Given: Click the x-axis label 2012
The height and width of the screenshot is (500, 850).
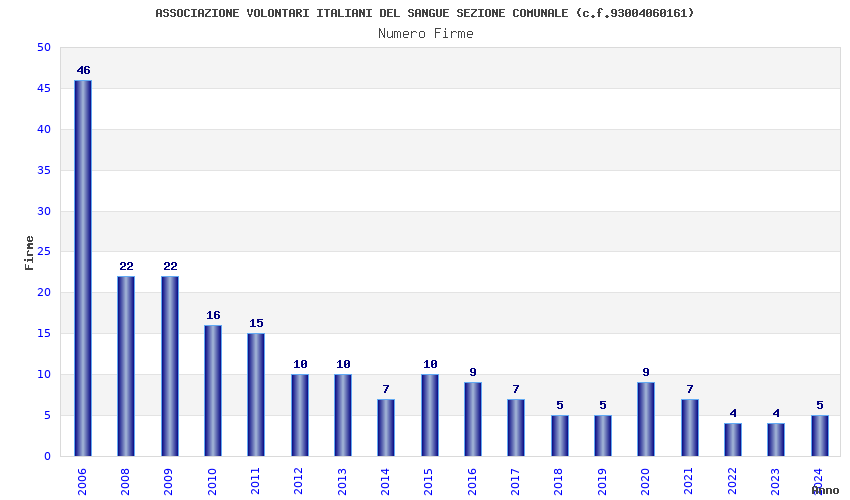Looking at the screenshot, I should (x=299, y=482).
